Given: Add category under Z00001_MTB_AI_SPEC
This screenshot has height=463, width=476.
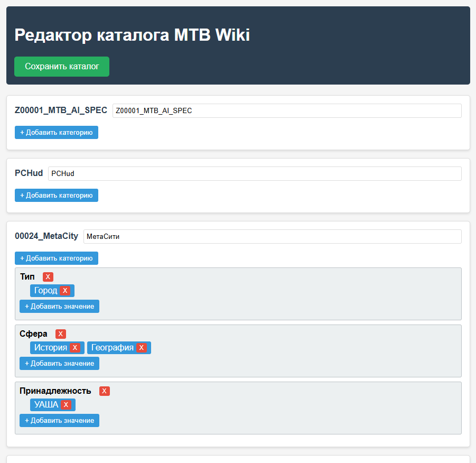Looking at the screenshot, I should 57,133.
